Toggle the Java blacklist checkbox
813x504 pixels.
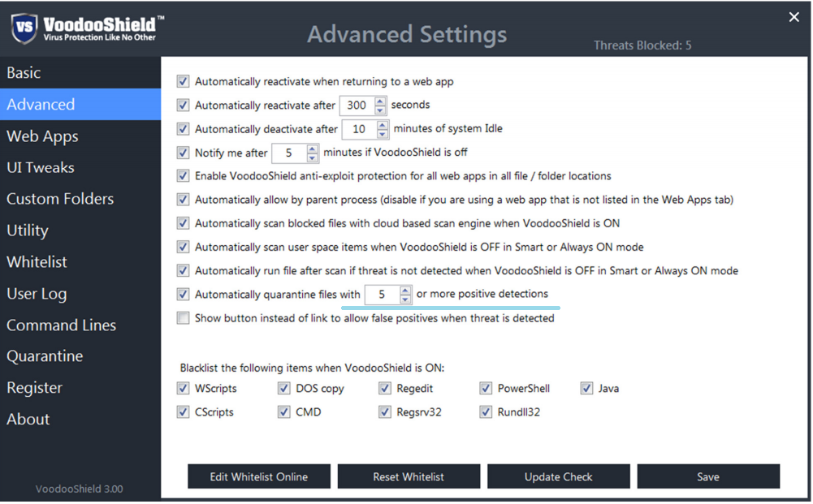[x=586, y=389]
